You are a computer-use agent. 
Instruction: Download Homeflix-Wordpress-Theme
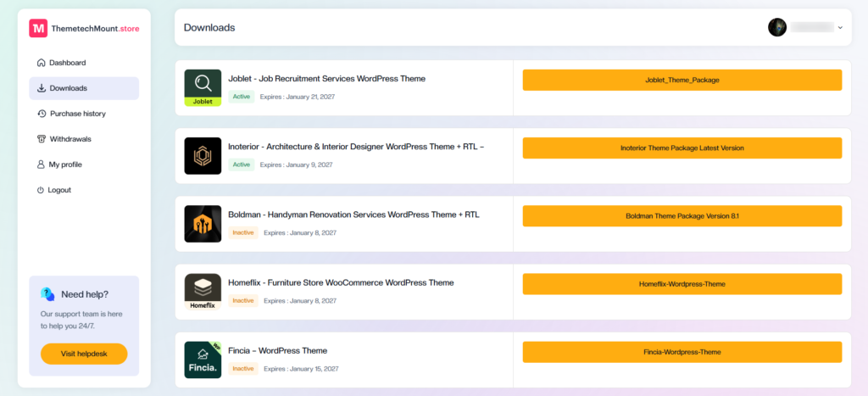coord(682,284)
